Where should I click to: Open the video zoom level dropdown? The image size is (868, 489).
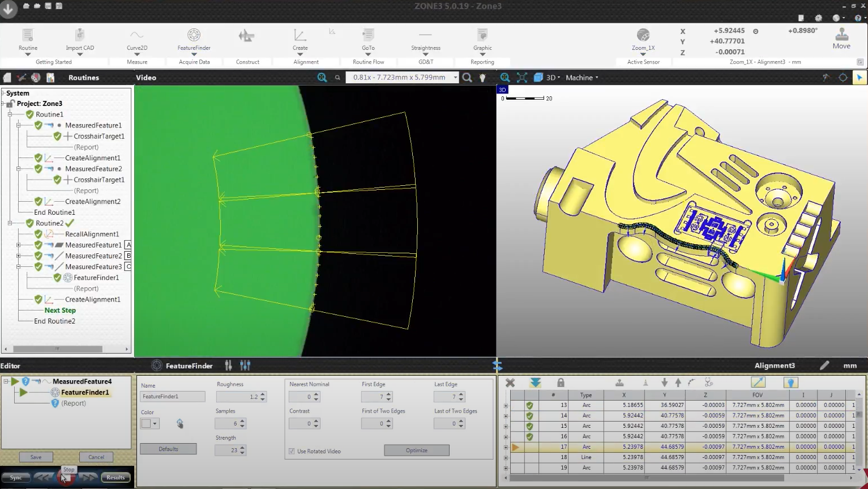(455, 78)
